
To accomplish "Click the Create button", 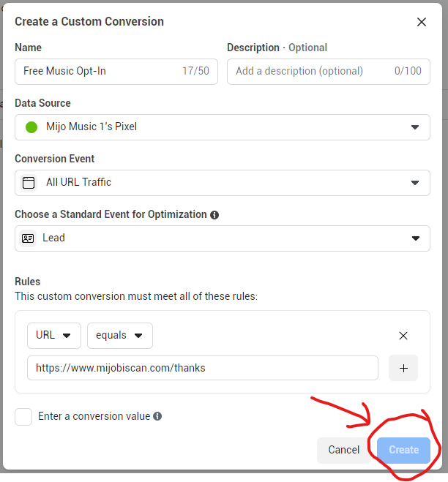I will pos(403,450).
